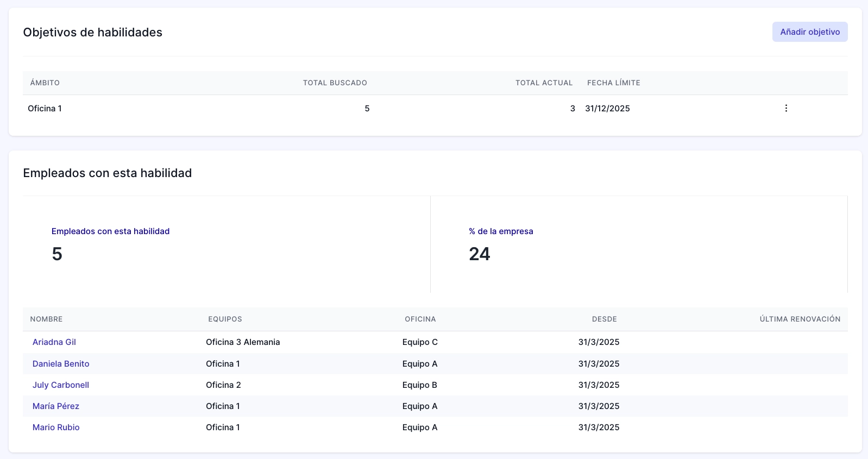Open María Pérez's profile link
This screenshot has width=868, height=459.
coord(56,406)
